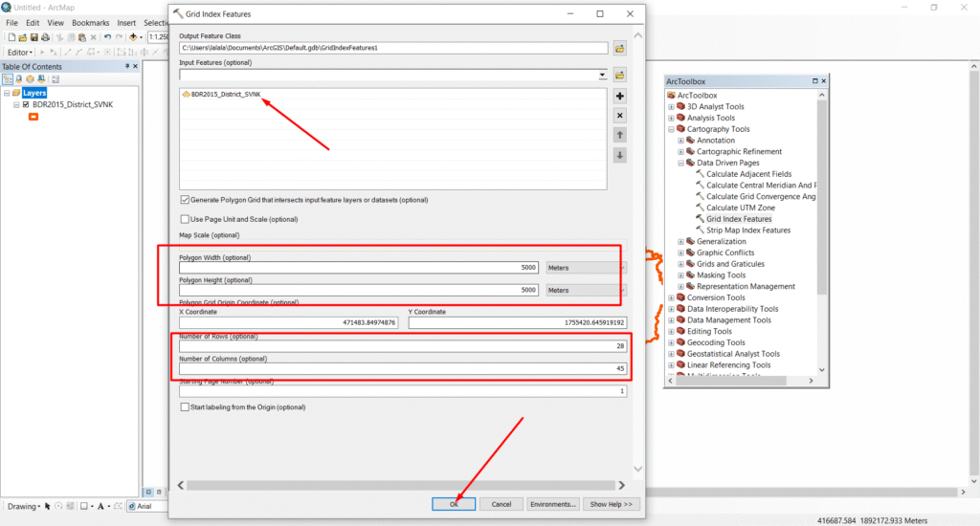Expand the 3D Analyst Tools toolbox
Viewport: 980px width, 526px height.
tap(671, 107)
